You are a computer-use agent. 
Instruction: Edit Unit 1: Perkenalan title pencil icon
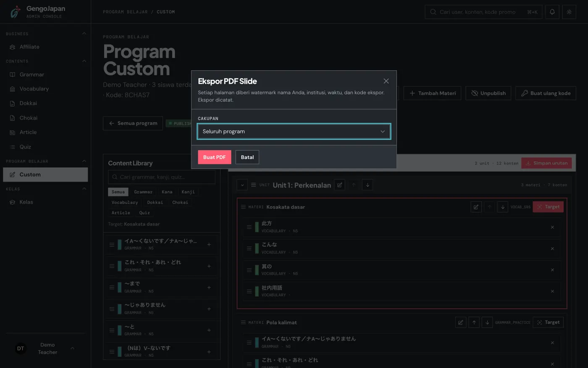coord(340,185)
